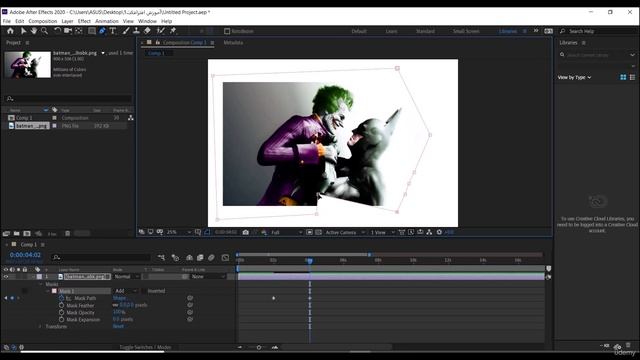Toggle the Mask Opacity stopwatch
Screen dimensions: 640x360
(x=62, y=312)
